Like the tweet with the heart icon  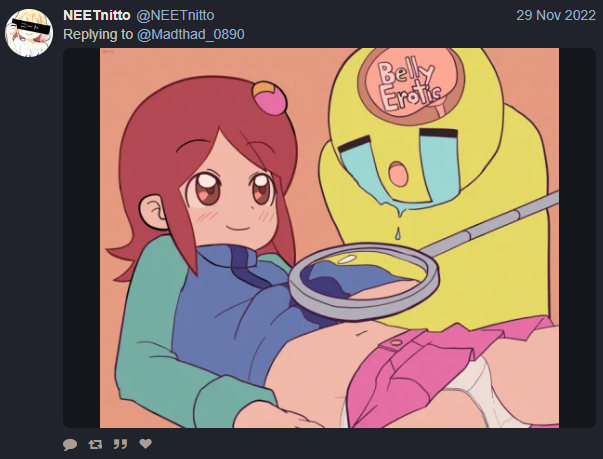(x=145, y=444)
